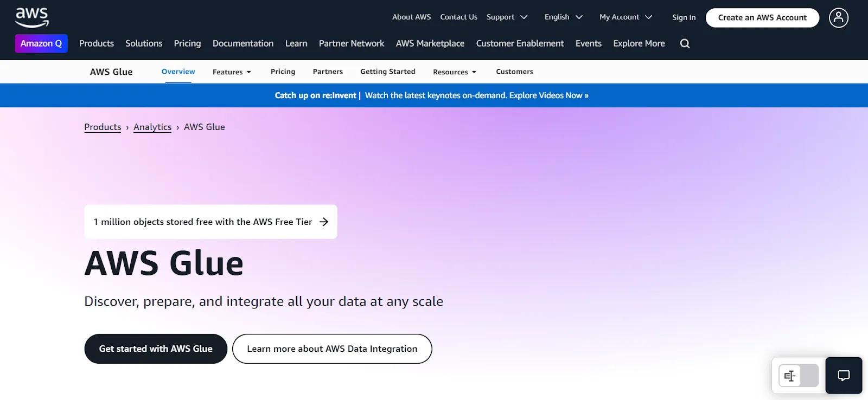Open the Documentation menu
The height and width of the screenshot is (400, 868).
(x=243, y=43)
